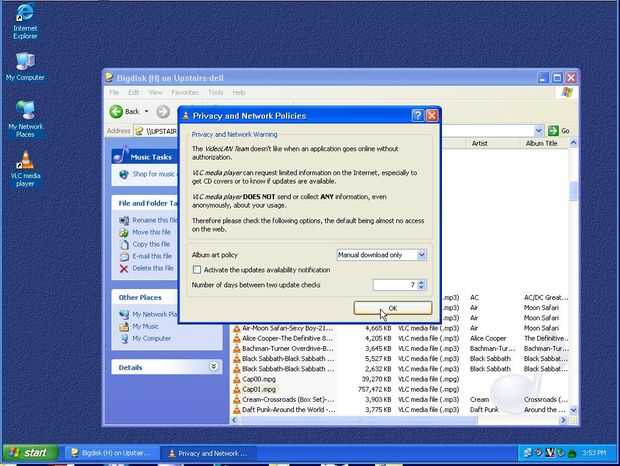The width and height of the screenshot is (620, 466).
Task: Select Cap01.mpg file
Action: point(259,389)
